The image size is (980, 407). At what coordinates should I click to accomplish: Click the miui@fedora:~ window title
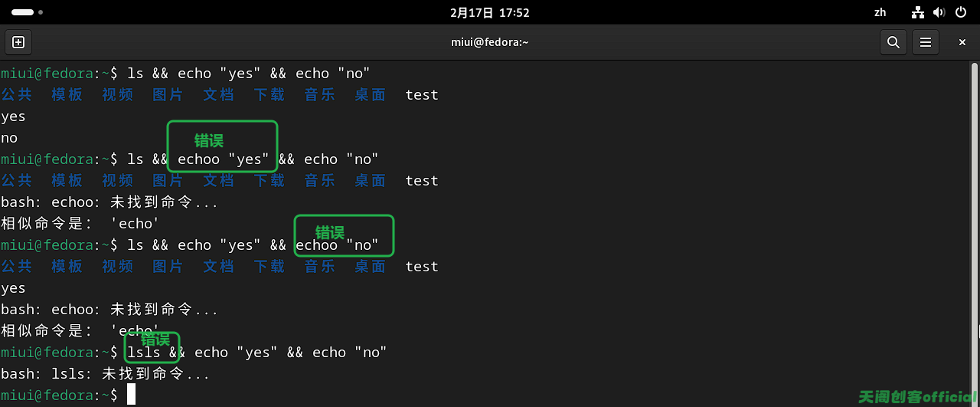click(x=490, y=42)
